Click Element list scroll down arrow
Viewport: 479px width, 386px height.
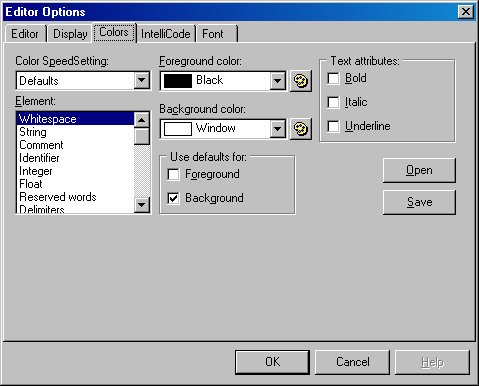pyautogui.click(x=142, y=205)
